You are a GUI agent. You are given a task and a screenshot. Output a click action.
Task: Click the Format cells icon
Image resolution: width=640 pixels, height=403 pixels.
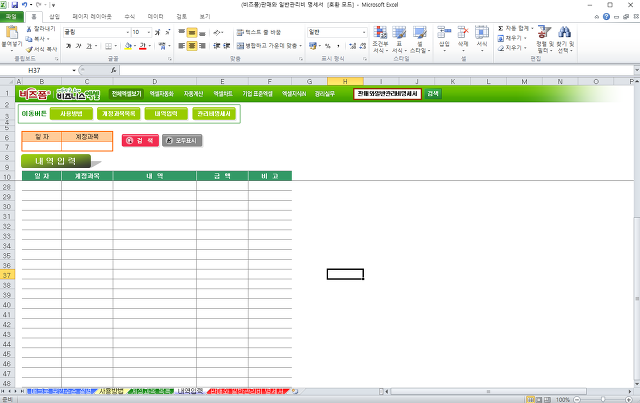(482, 32)
